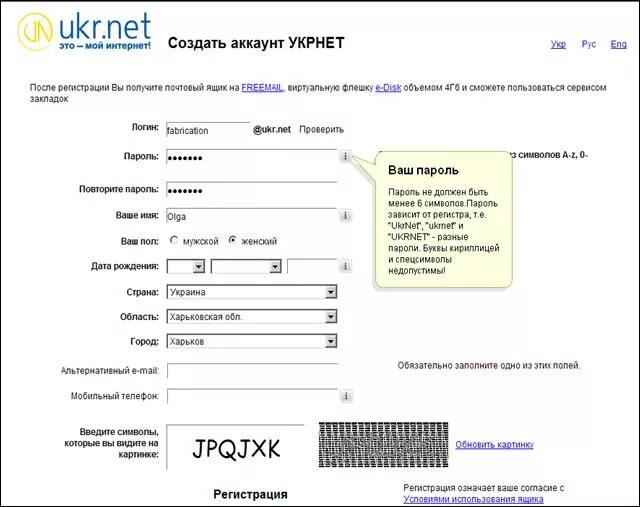Click the Повторите пароль field
This screenshot has height=507, width=640.
coord(251,190)
